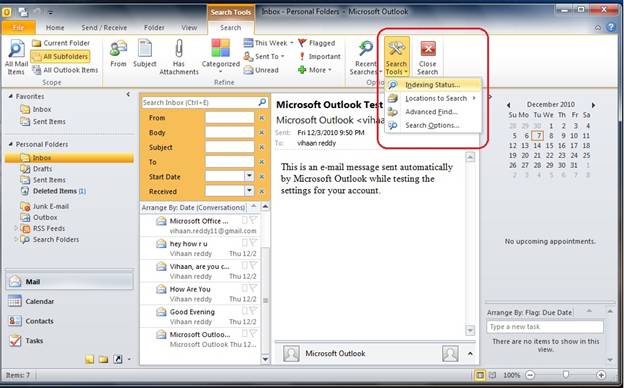Screen dimensions: 624x388
Task: Open the Recent Searches icon
Action: pyautogui.click(x=365, y=49)
